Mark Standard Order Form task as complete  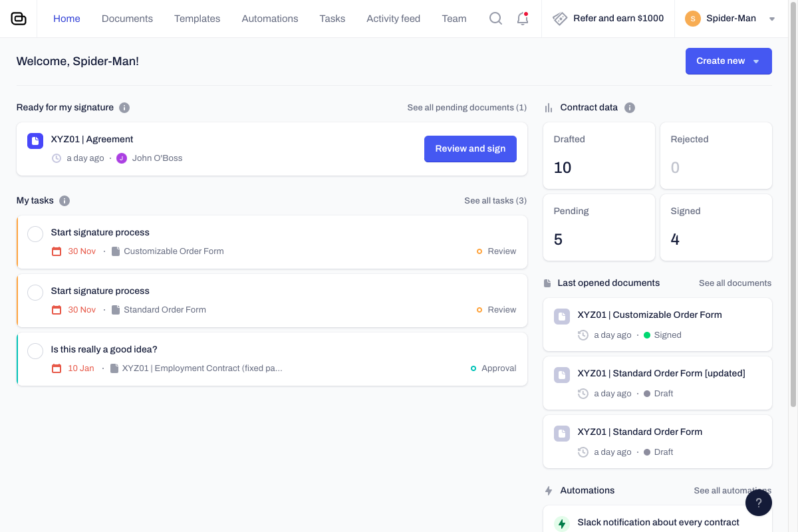pyautogui.click(x=35, y=293)
